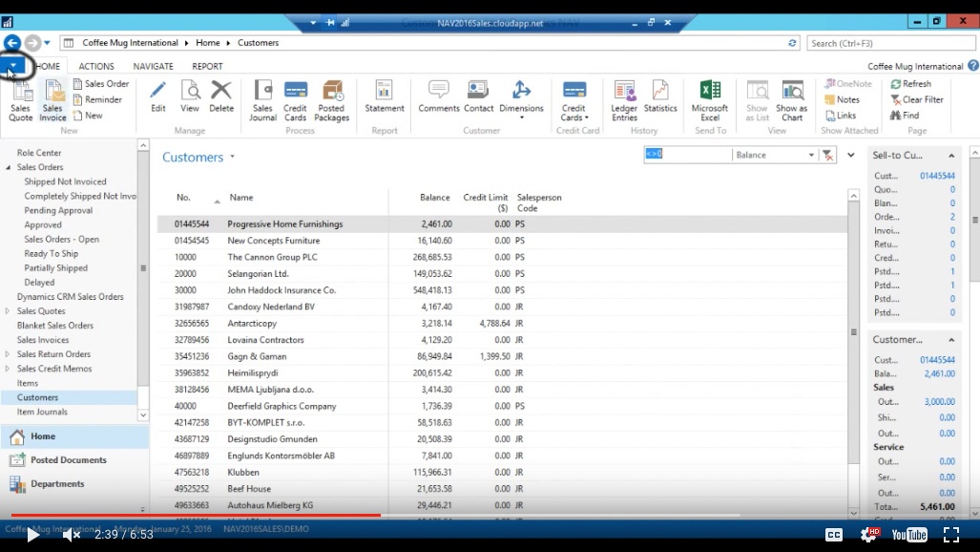Open Departments navigation section
This screenshot has width=980, height=552.
coord(57,484)
